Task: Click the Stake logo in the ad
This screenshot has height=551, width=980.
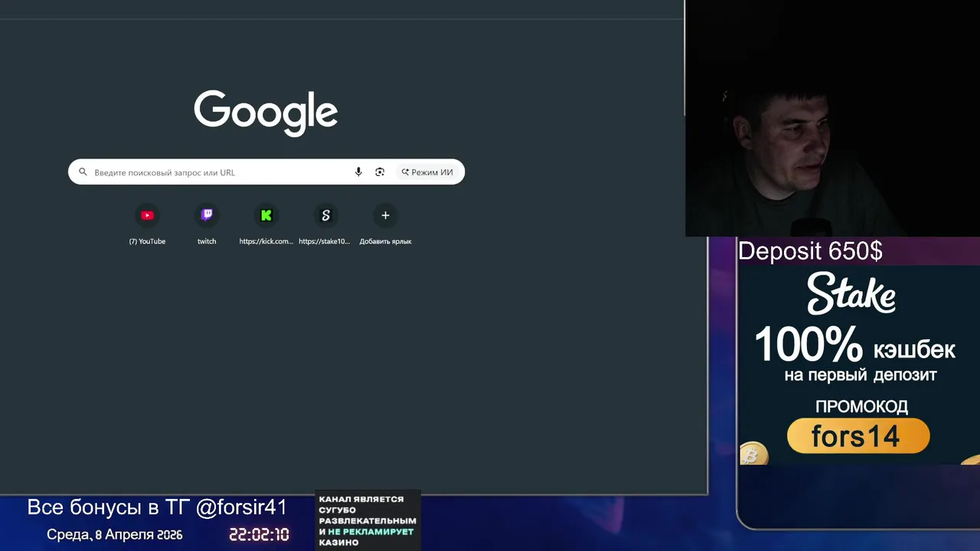Action: pos(851,295)
